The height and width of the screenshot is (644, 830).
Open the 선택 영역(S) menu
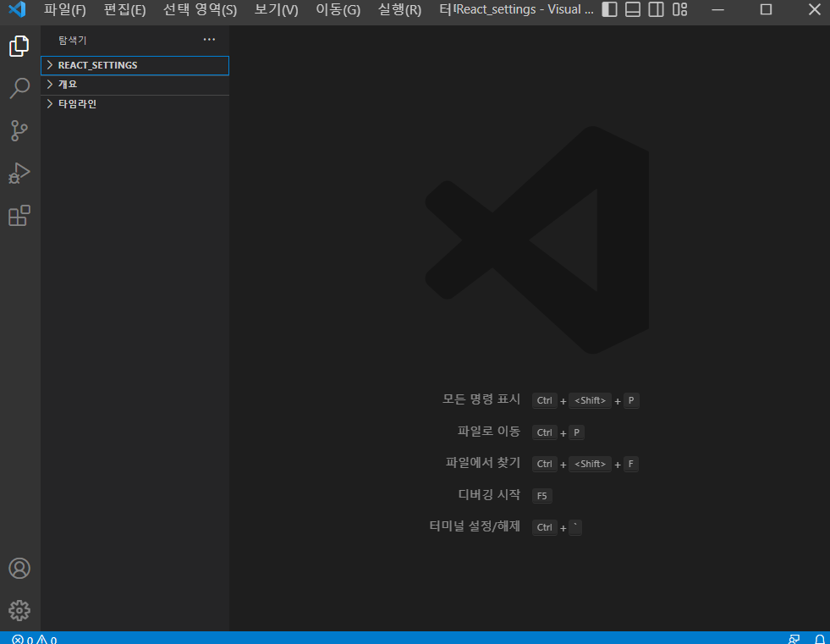200,9
